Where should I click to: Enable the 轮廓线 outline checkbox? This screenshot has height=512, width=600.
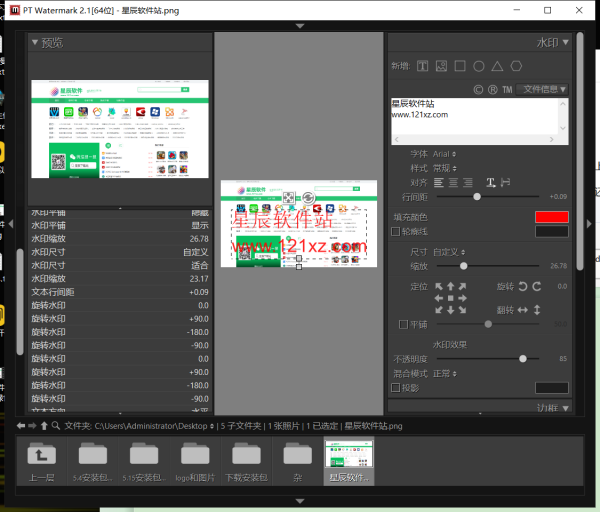(x=396, y=232)
